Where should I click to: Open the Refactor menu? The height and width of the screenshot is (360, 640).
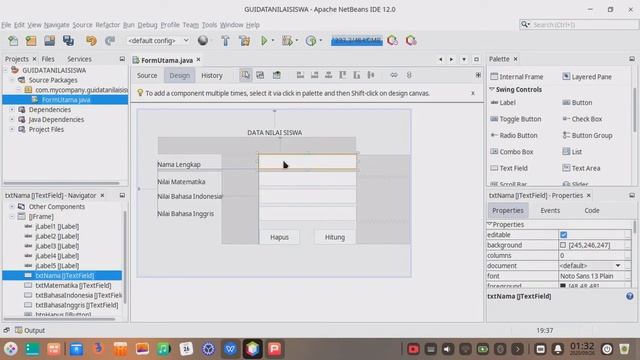[x=108, y=25]
